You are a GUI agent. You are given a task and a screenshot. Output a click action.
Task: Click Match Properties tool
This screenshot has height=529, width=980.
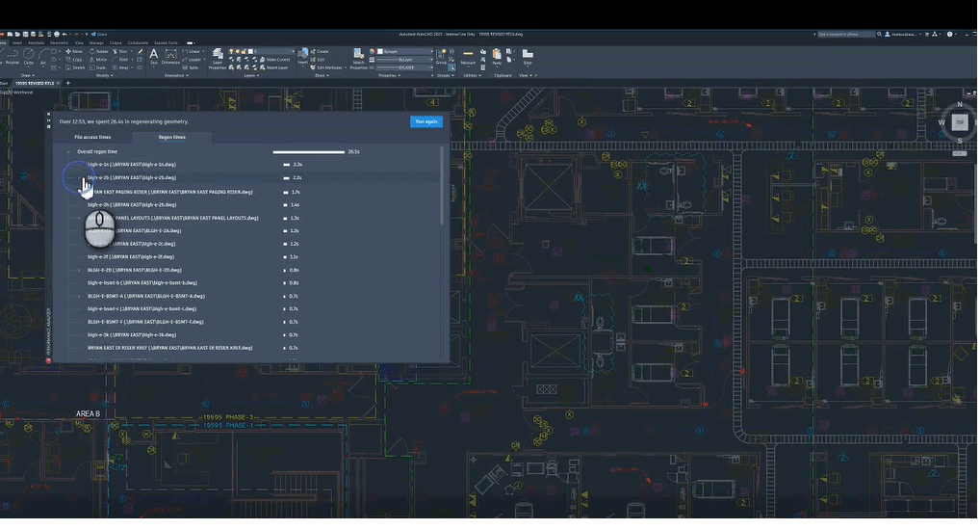(x=358, y=58)
